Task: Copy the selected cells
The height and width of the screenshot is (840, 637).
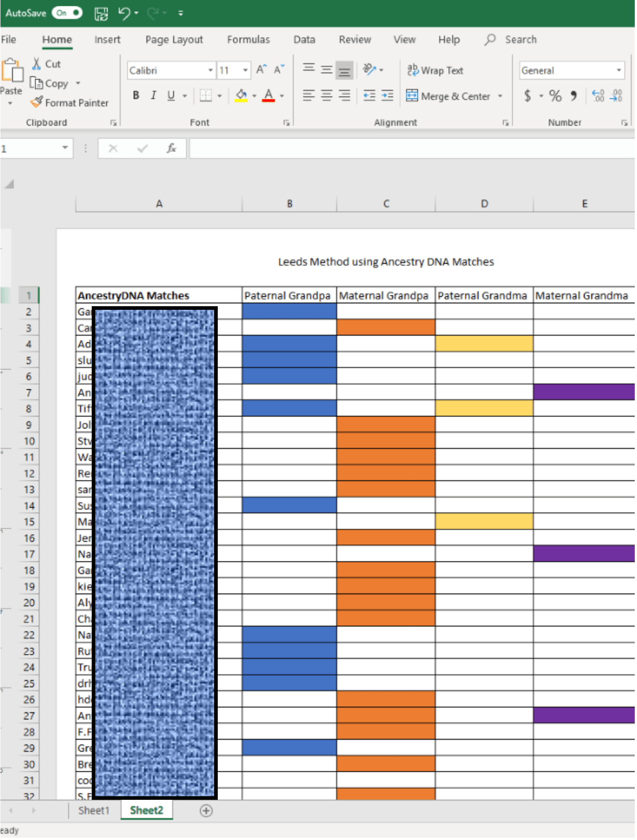Action: [x=49, y=83]
